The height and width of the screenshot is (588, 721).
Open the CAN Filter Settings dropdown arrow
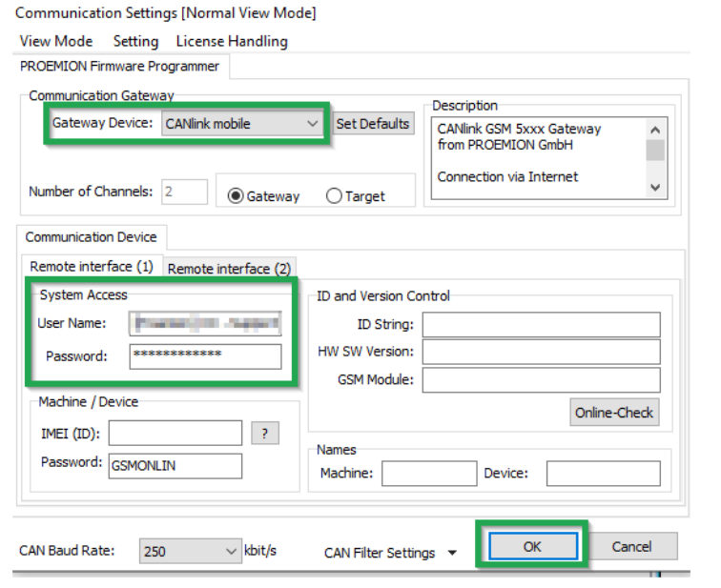coord(451,553)
